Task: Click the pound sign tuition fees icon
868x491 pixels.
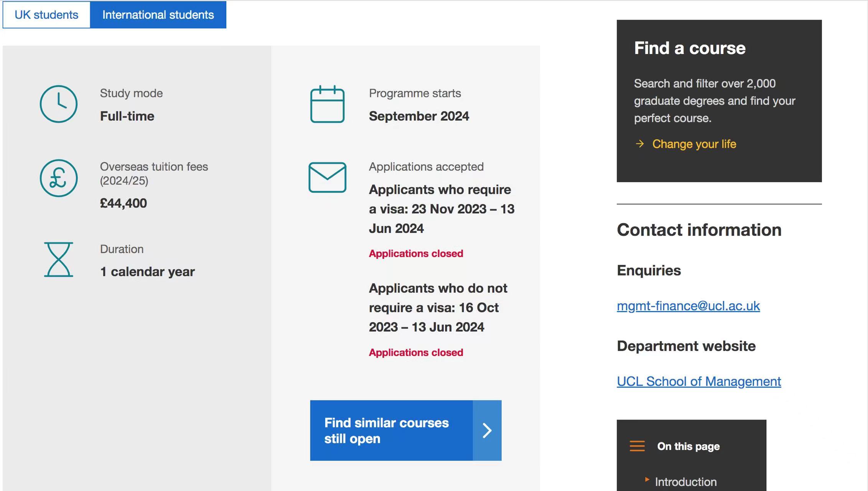Action: [59, 178]
